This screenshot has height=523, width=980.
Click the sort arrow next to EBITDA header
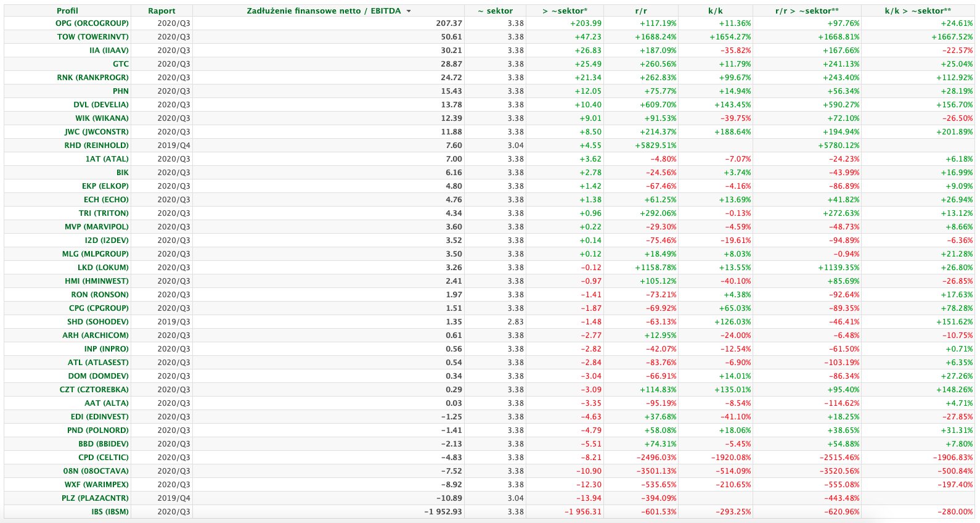click(409, 11)
